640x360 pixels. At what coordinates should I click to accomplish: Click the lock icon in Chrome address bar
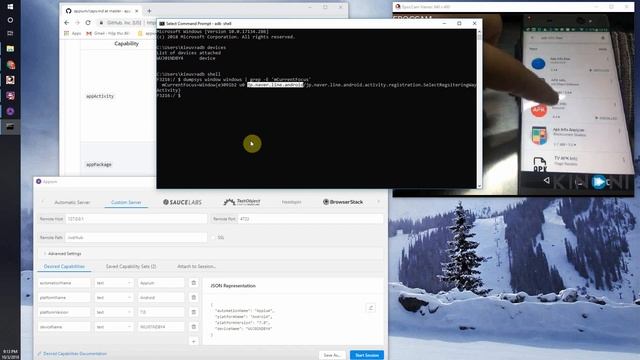(x=101, y=22)
